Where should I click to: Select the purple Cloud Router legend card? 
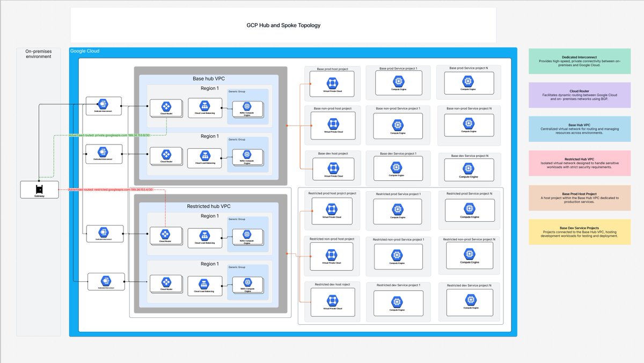(580, 95)
